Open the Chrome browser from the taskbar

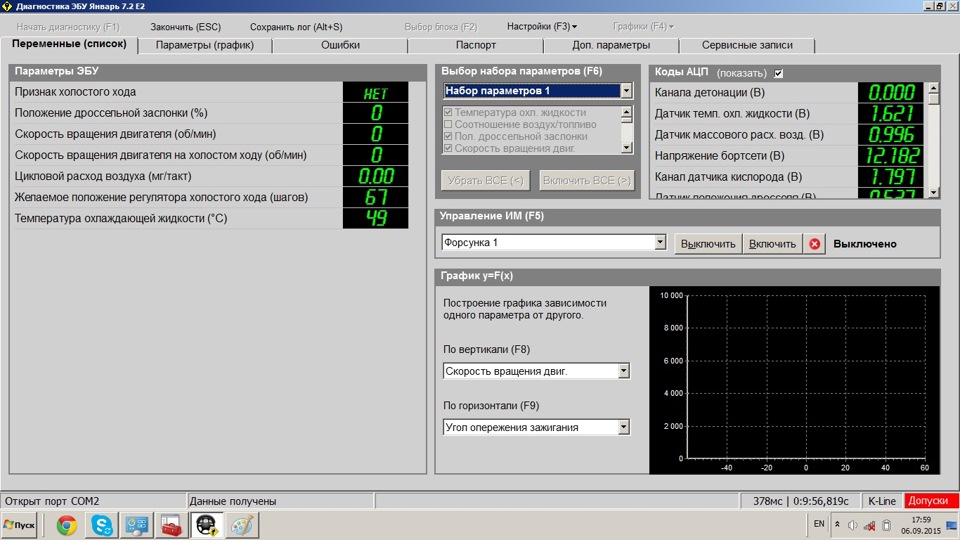[66, 525]
